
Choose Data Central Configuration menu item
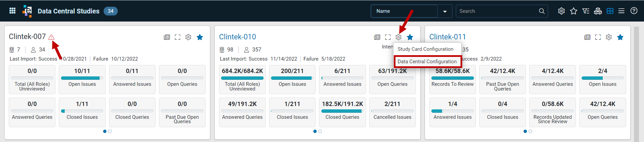point(427,62)
